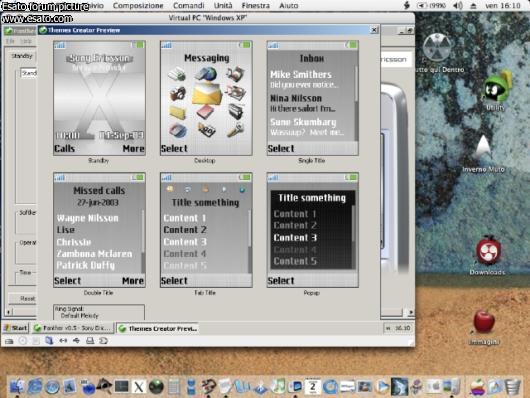Click the iTunes music note Dock icon

(x=279, y=386)
